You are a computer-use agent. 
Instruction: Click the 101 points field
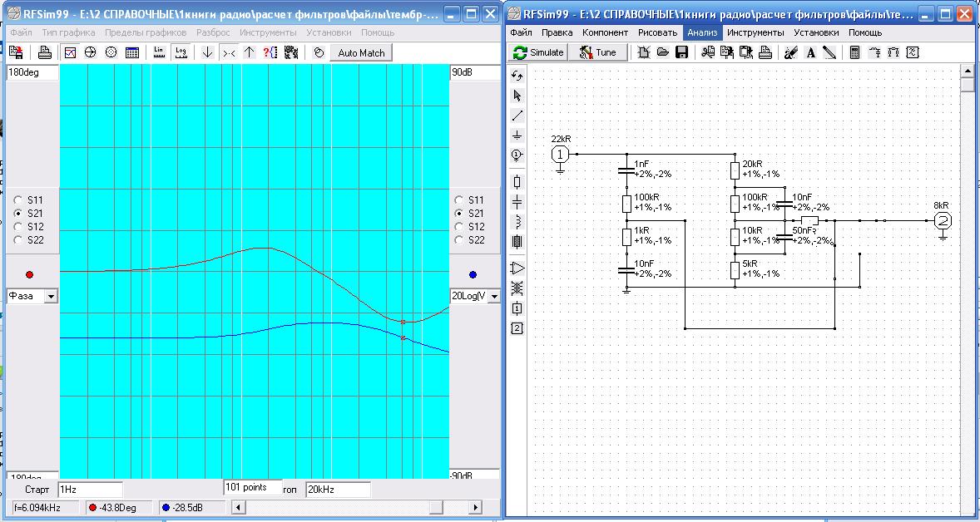253,487
